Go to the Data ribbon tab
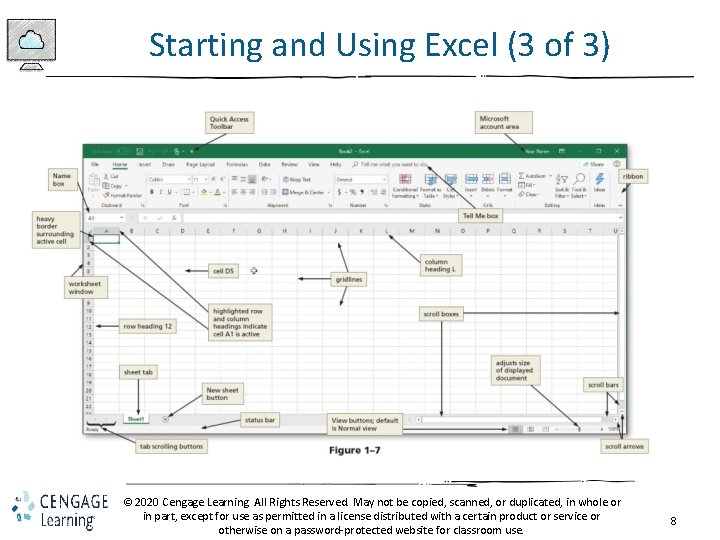 click(264, 164)
